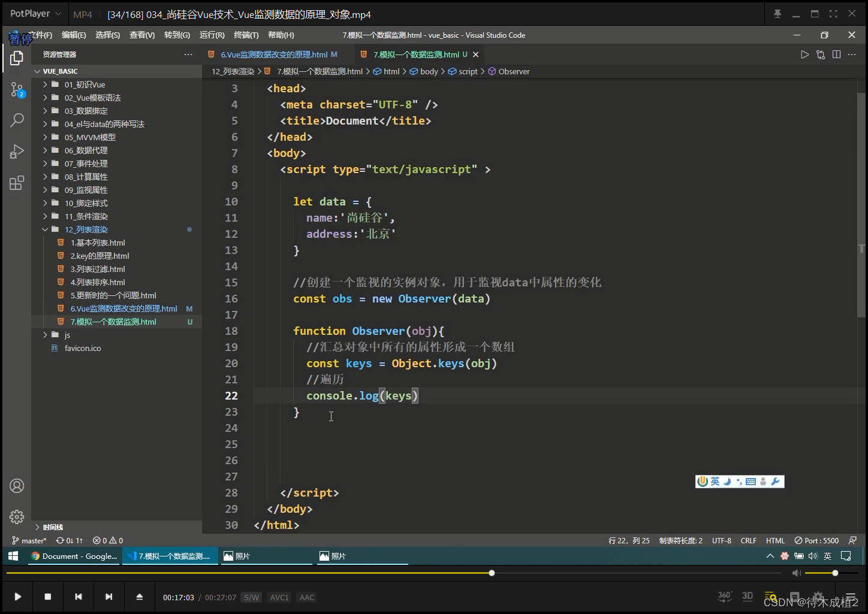
Task: Click the master* branch in the status bar
Action: (29, 540)
